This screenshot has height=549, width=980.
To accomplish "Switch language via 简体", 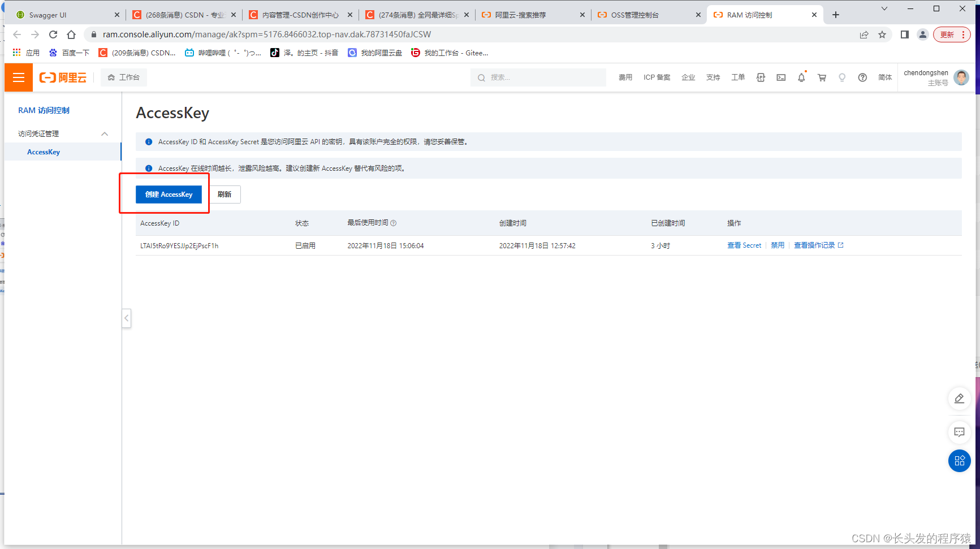I will pyautogui.click(x=885, y=77).
